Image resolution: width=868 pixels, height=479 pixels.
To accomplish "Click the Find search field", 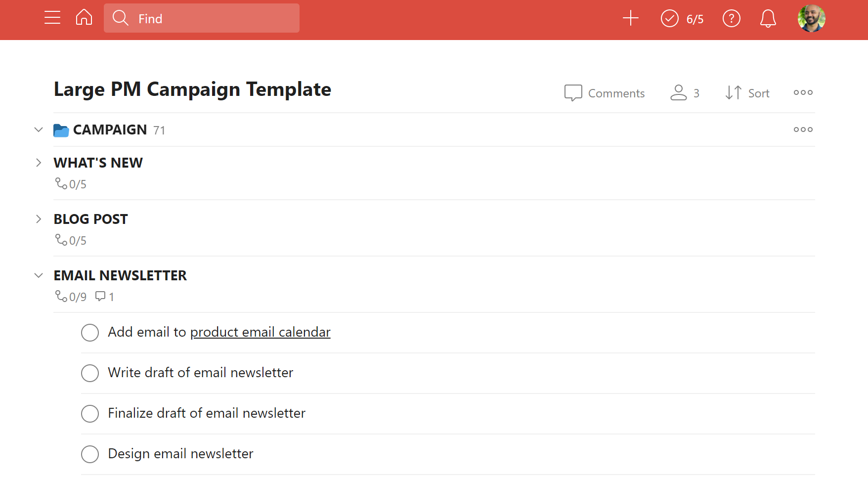I will (202, 18).
